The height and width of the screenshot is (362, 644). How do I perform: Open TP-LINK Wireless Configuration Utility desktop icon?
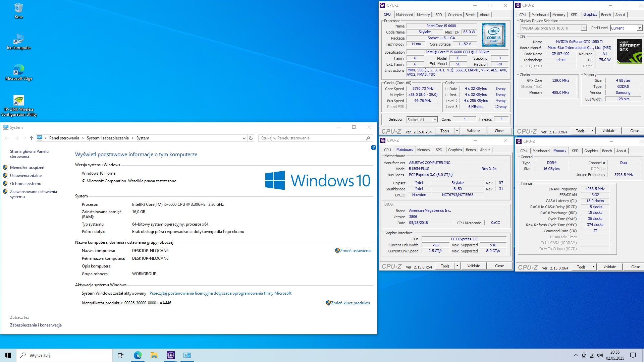tap(19, 106)
